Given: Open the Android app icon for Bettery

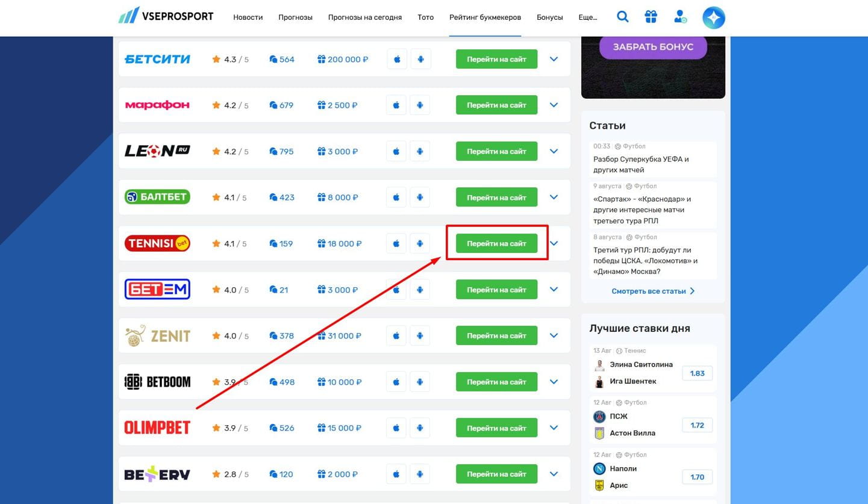Looking at the screenshot, I should (x=420, y=474).
